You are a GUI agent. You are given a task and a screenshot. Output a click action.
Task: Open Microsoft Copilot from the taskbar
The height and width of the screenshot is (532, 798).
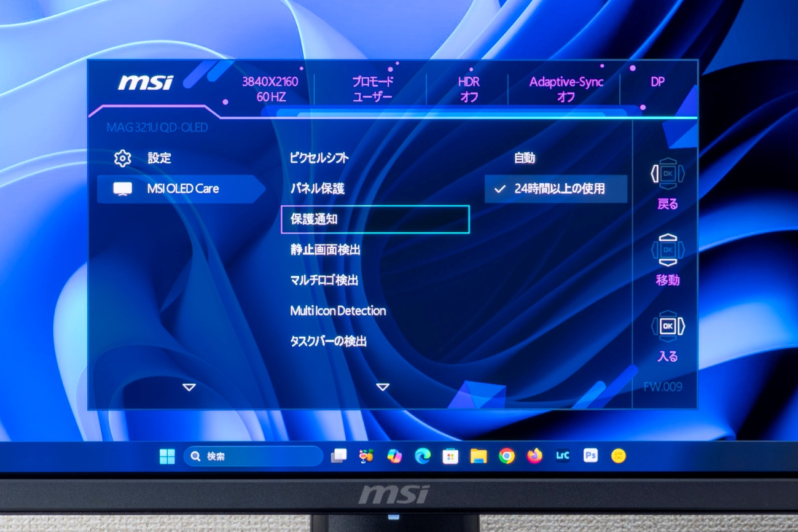pyautogui.click(x=394, y=456)
